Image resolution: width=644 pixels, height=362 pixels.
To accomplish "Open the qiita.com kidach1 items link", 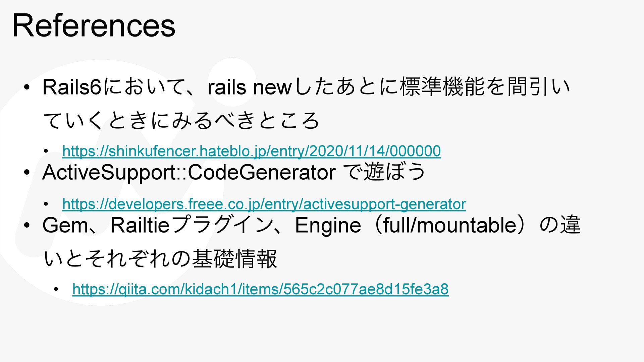I will (260, 289).
